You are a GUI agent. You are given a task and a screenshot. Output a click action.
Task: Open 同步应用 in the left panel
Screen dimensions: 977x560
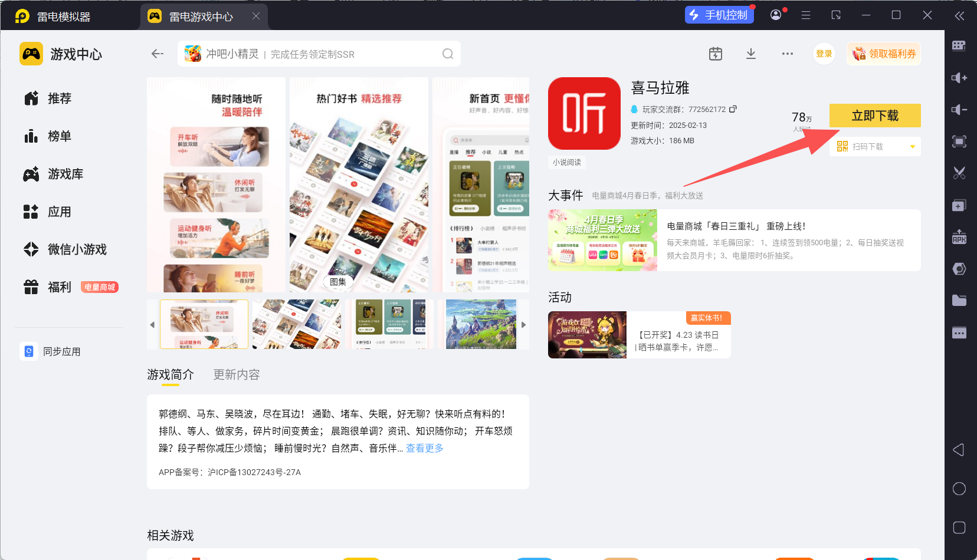pyautogui.click(x=51, y=351)
